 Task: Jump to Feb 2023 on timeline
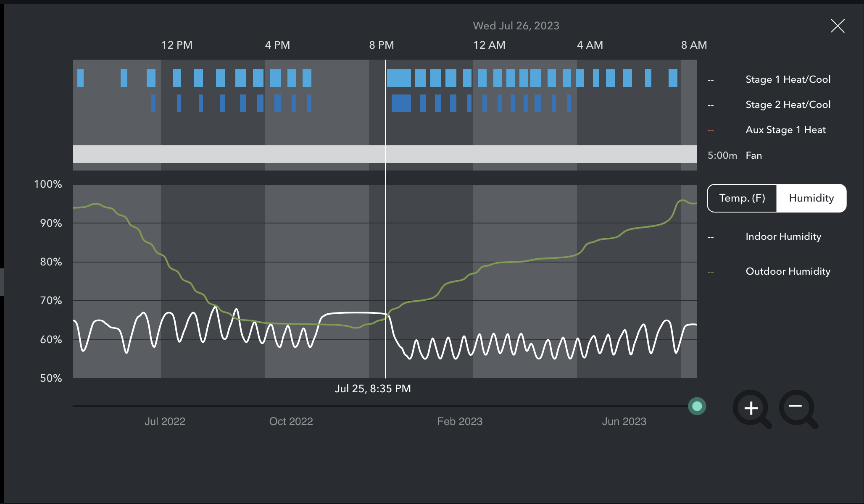coord(459,421)
